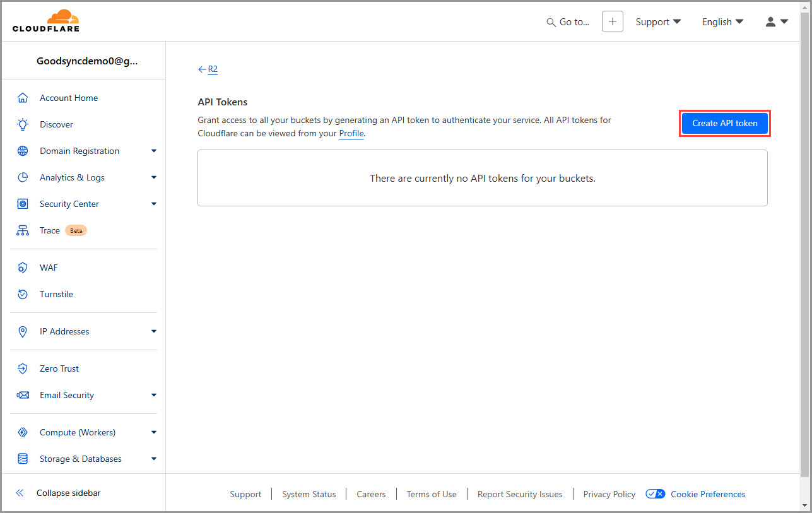The height and width of the screenshot is (513, 812).
Task: Click the plus add button
Action: [613, 21]
